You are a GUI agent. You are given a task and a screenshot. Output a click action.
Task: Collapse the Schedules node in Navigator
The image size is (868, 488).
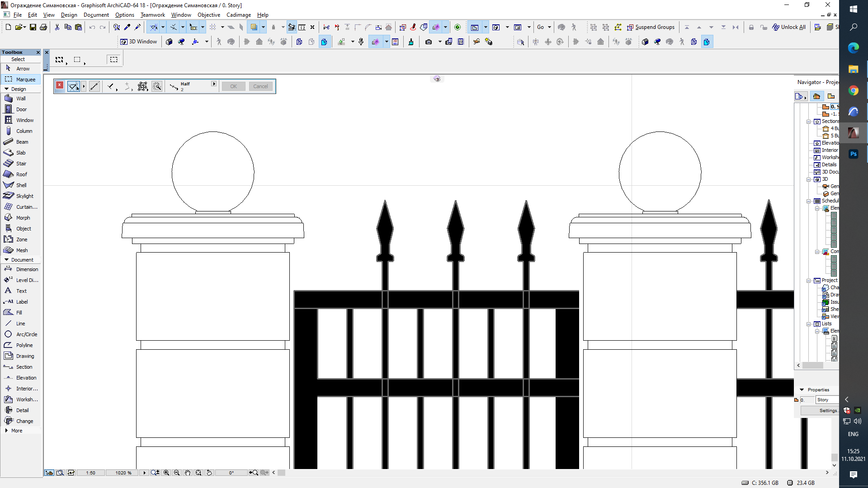pyautogui.click(x=809, y=201)
